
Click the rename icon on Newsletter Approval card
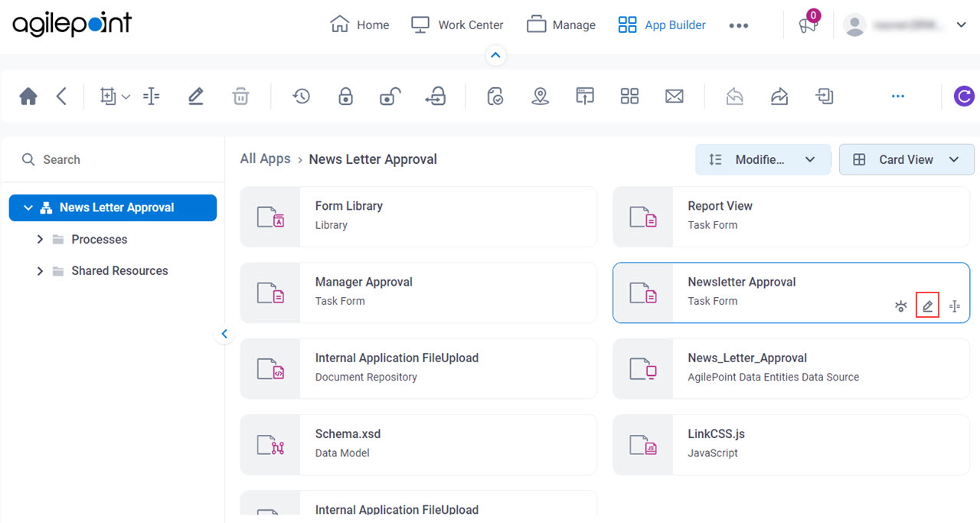click(955, 306)
